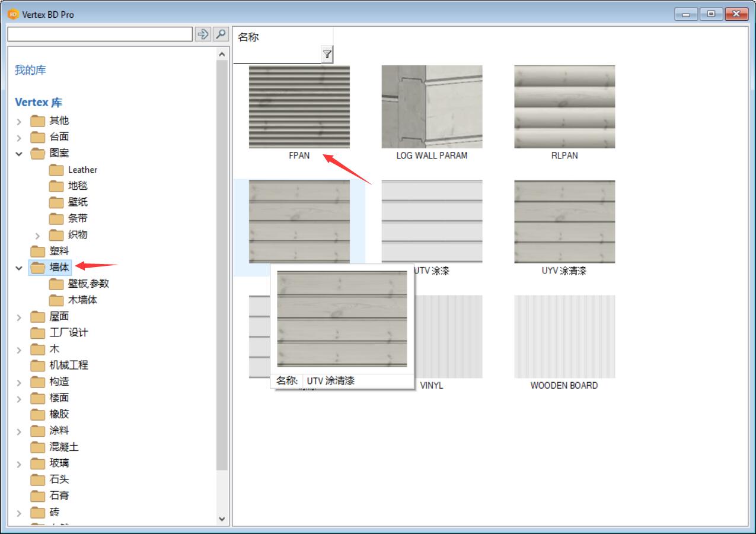Select the 壁纸 folder icon
Viewport: 756px width, 534px height.
[56, 202]
